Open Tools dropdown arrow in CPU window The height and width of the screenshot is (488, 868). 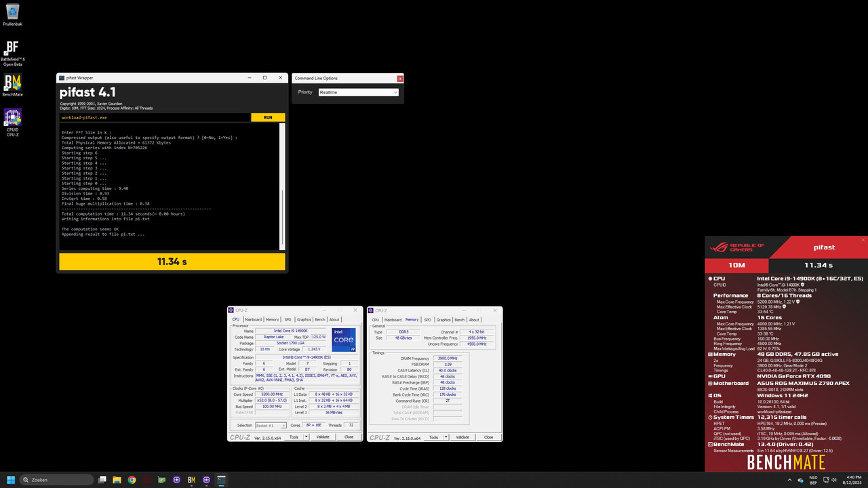pos(307,437)
